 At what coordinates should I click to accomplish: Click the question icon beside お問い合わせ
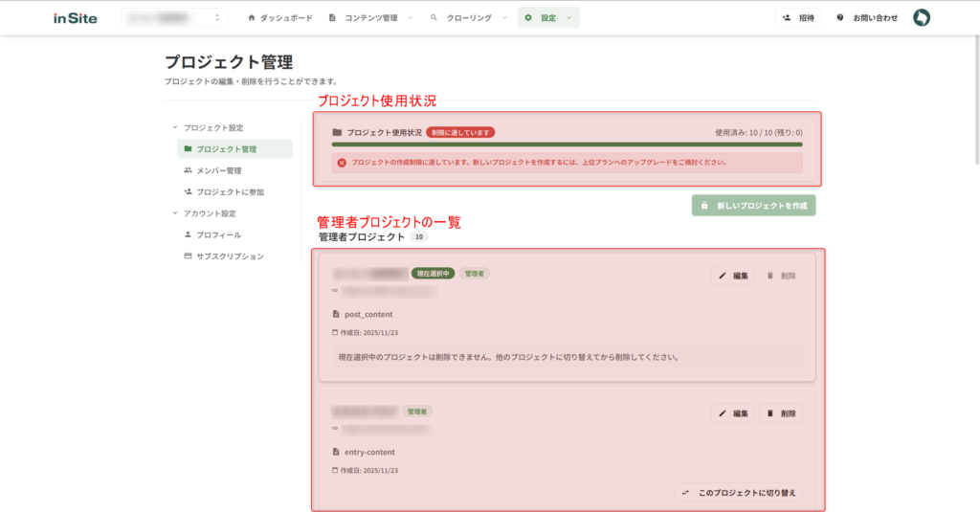pos(840,17)
